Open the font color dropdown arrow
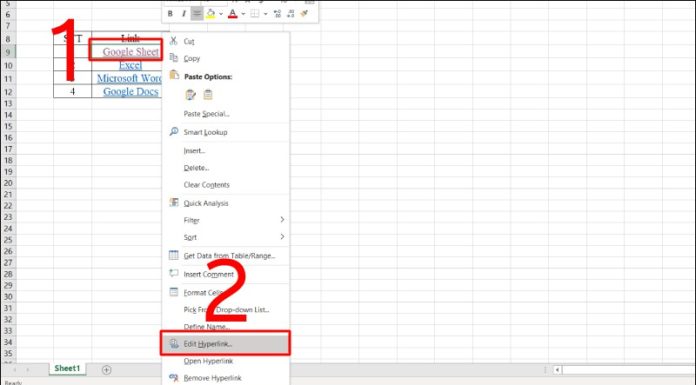 243,14
